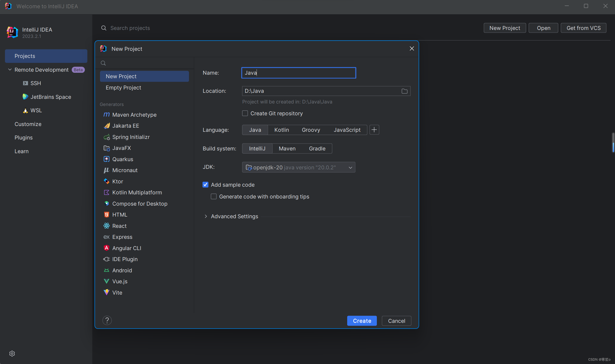The width and height of the screenshot is (615, 364).
Task: Click Get from VCS button
Action: (583, 28)
